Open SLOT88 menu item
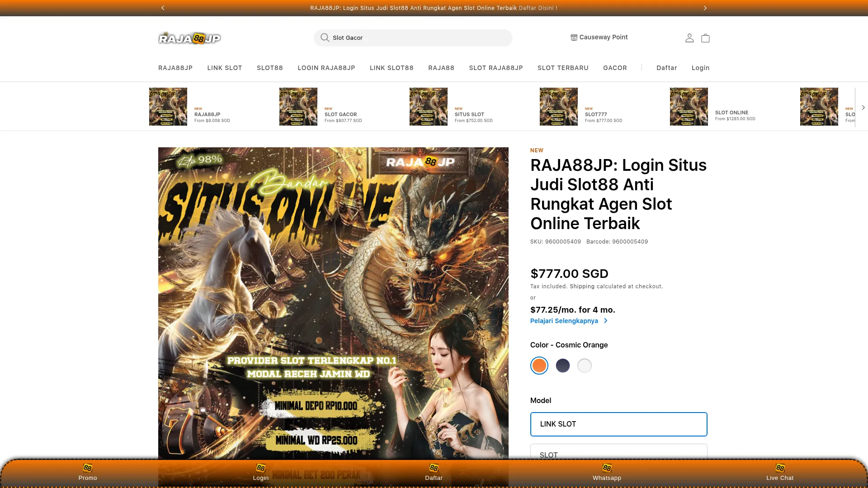The height and width of the screenshot is (488, 868). pos(270,68)
